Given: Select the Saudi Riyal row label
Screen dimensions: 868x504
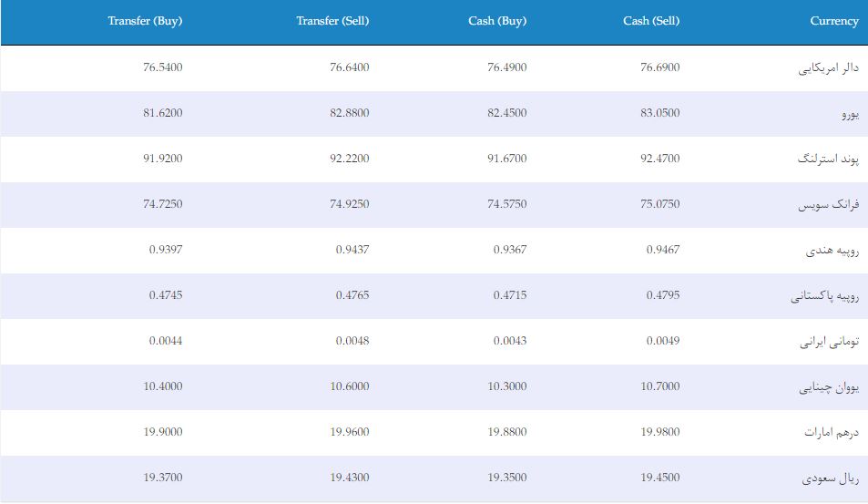Looking at the screenshot, I should (831, 478).
